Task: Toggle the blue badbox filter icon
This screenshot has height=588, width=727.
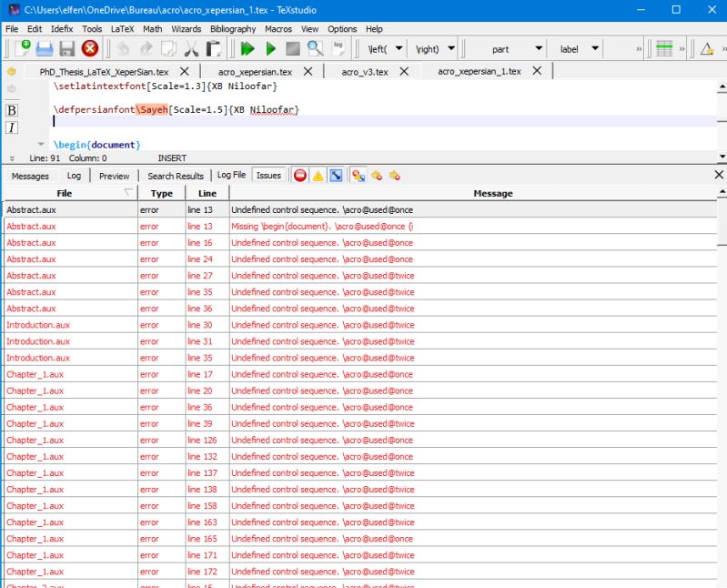Action: (x=336, y=176)
